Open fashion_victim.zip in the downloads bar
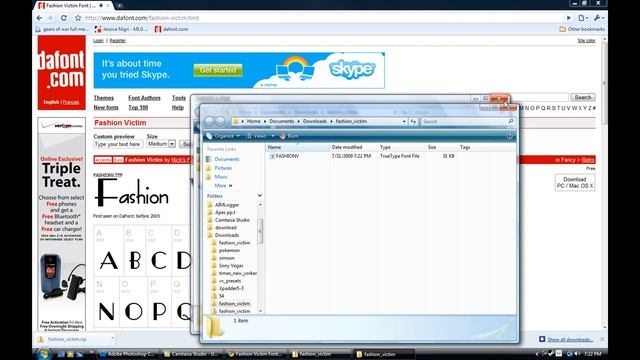Viewport: 640px width, 360px height. click(x=67, y=339)
